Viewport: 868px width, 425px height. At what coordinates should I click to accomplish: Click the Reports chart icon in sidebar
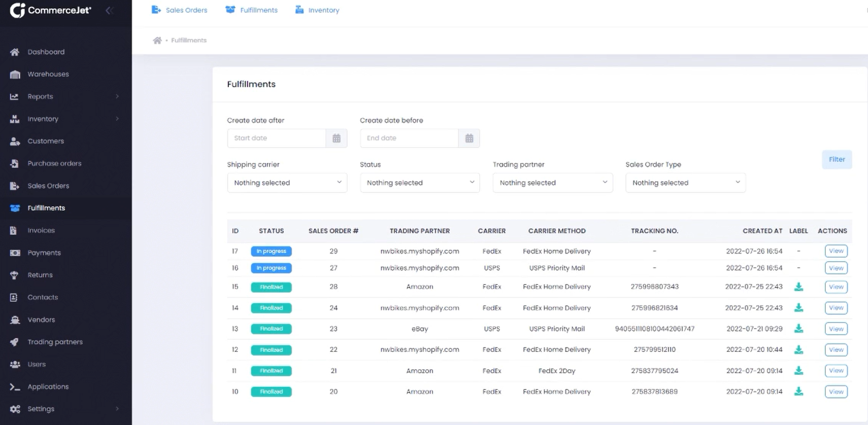tap(14, 96)
